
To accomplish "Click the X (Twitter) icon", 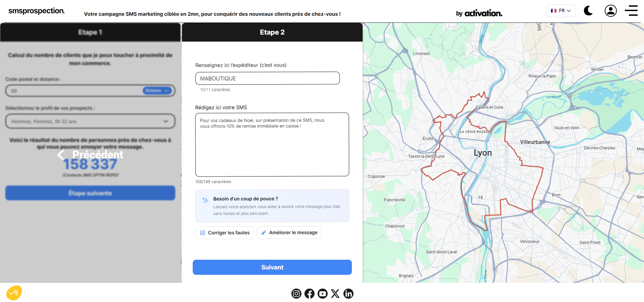I will pyautogui.click(x=335, y=294).
